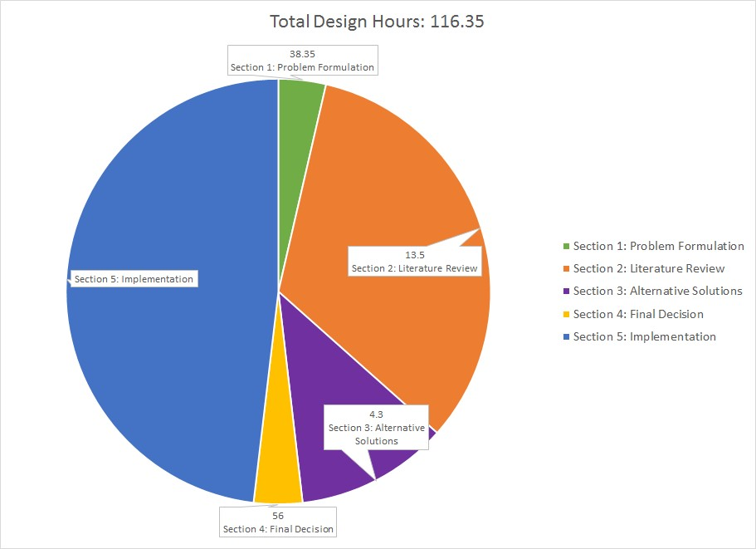Click the blue legend swatch for Section 5
Screen dimensions: 756x549
(566, 337)
